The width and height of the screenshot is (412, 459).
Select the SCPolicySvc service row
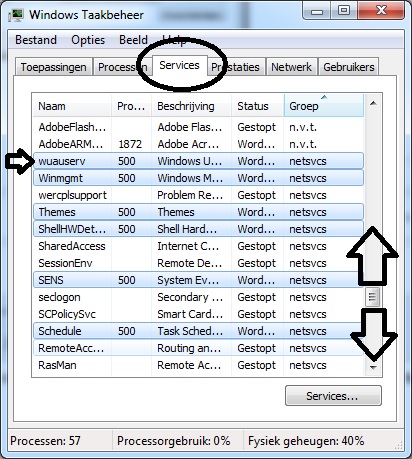coord(198,314)
